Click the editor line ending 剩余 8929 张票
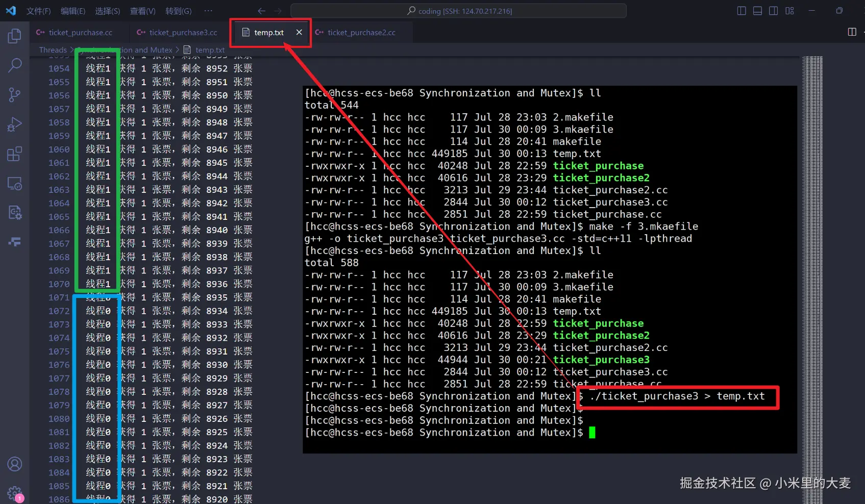 [x=169, y=378]
